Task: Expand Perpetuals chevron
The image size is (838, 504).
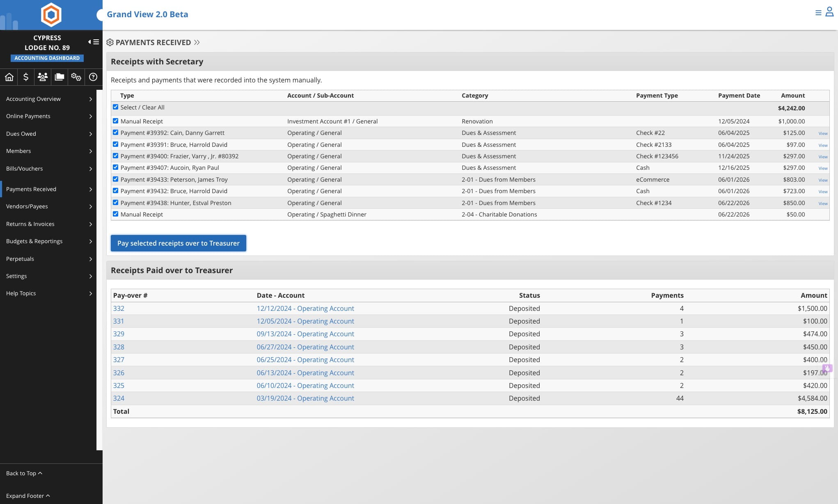Action: pyautogui.click(x=91, y=259)
